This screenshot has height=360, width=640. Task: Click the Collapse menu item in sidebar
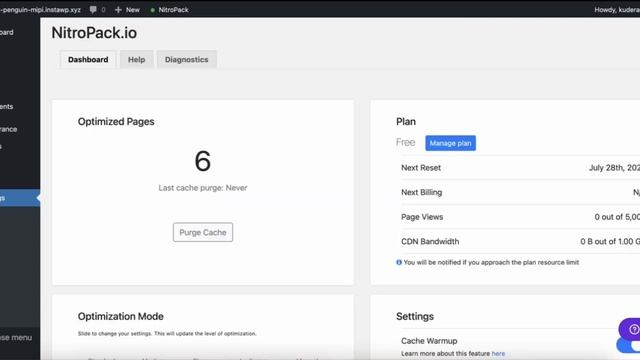(16, 338)
